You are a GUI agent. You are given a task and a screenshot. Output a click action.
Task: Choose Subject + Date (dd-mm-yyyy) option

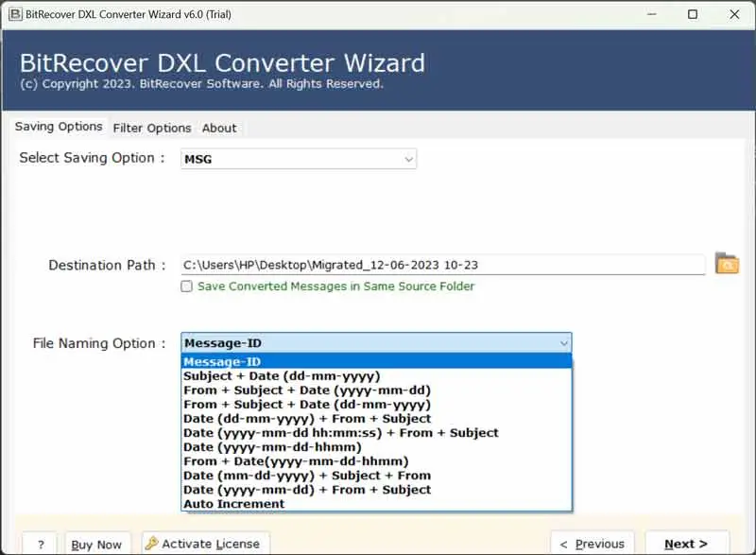(376, 376)
